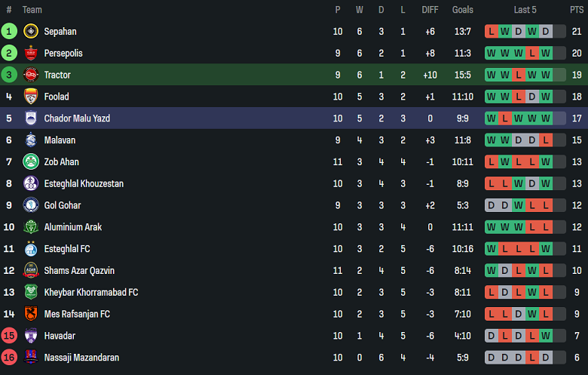The image size is (588, 375).
Task: Click the Sepahan club crest icon
Action: 31,32
